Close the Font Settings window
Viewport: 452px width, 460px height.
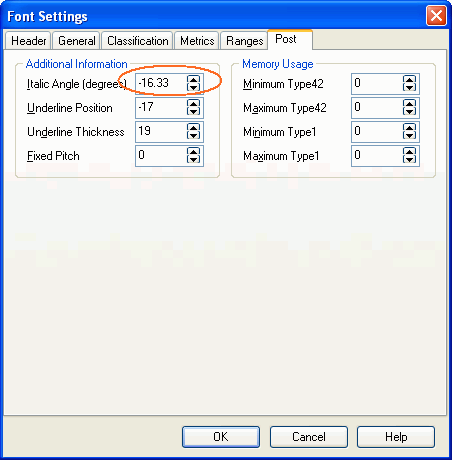pyautogui.click(x=436, y=16)
